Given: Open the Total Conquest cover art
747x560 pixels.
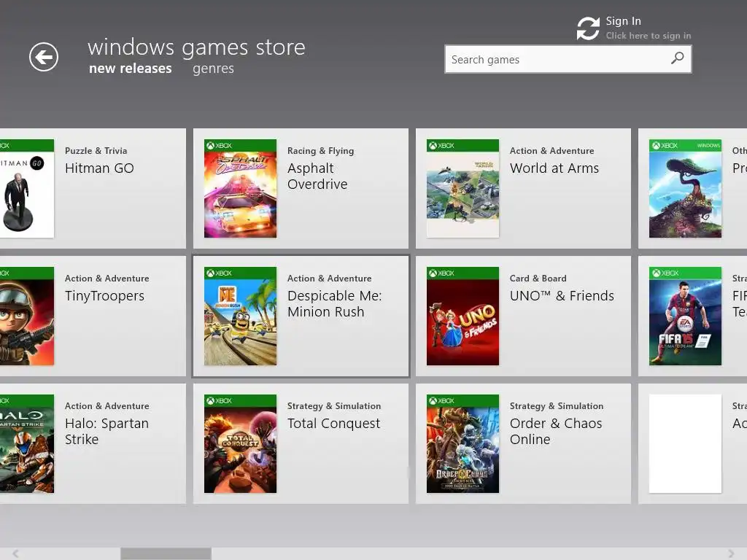Looking at the screenshot, I should pyautogui.click(x=240, y=444).
